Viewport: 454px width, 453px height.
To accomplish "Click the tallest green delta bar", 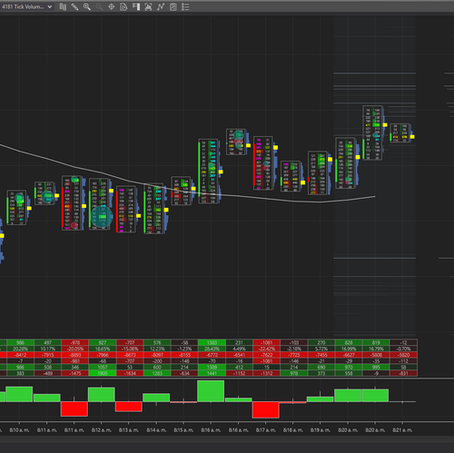I will click(x=211, y=391).
